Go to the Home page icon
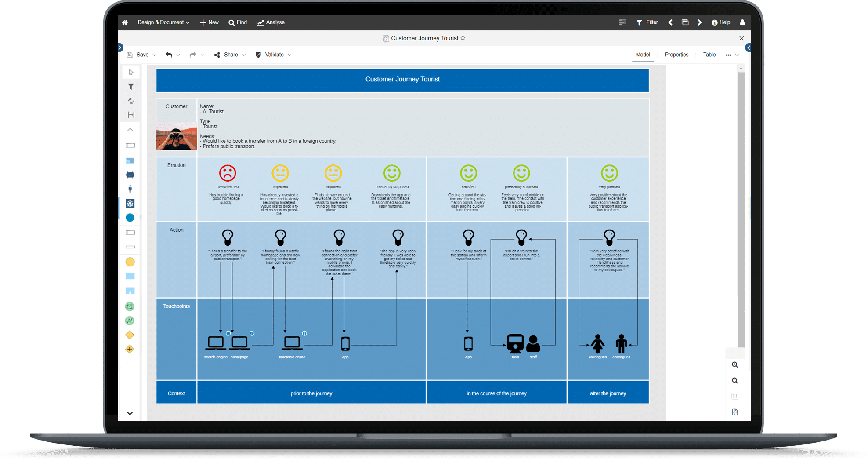 pos(125,22)
